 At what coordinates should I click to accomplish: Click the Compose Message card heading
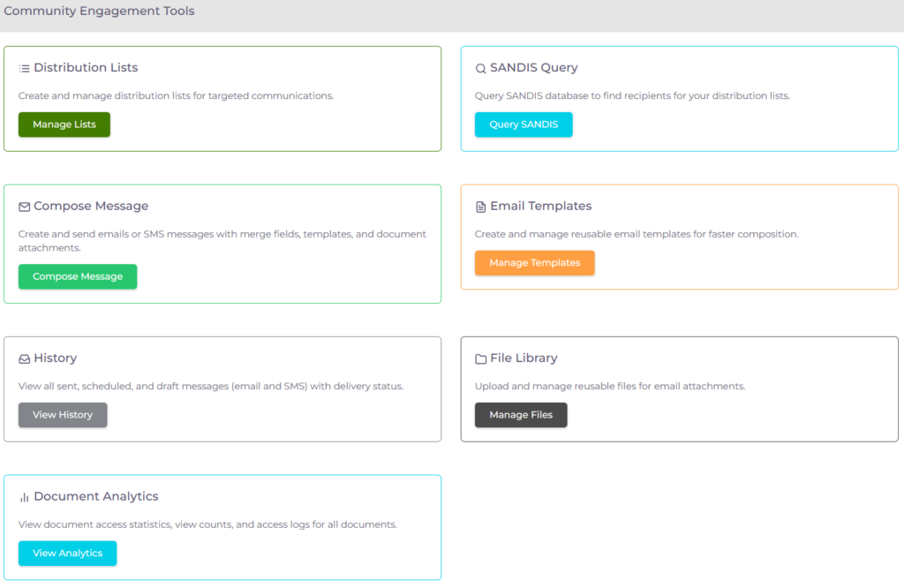(91, 206)
